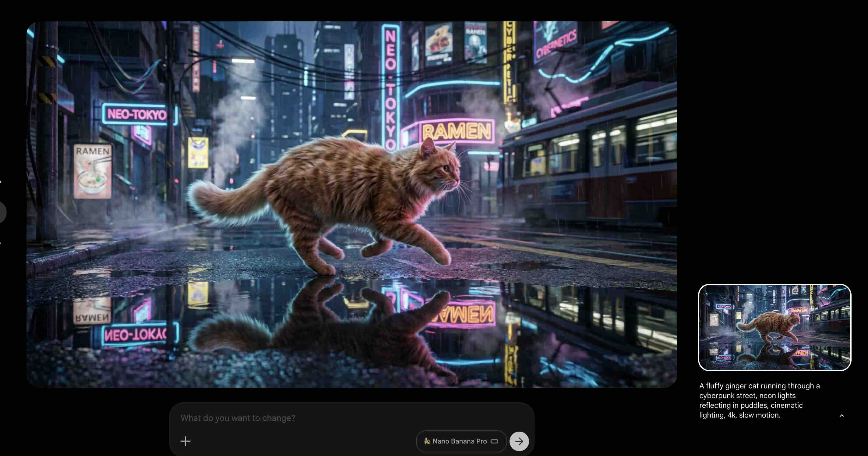
Task: Click the yellow RAMEN neon sign in image
Action: pos(457,131)
